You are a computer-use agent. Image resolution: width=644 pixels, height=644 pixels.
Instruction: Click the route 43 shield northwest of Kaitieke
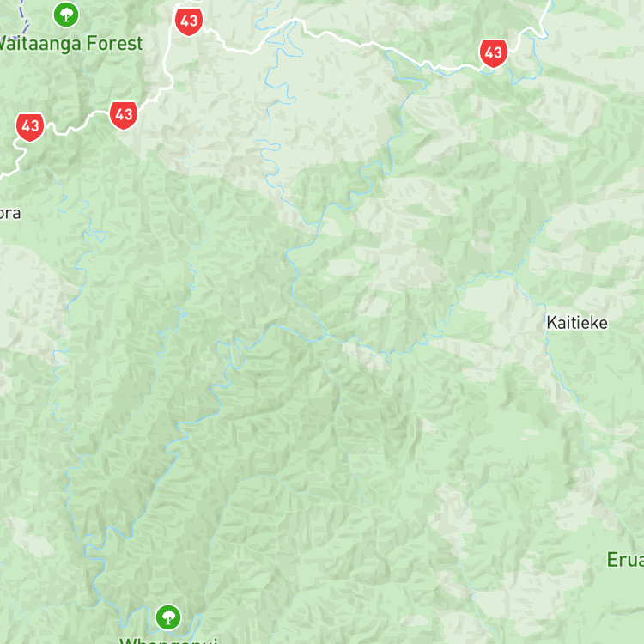[493, 53]
